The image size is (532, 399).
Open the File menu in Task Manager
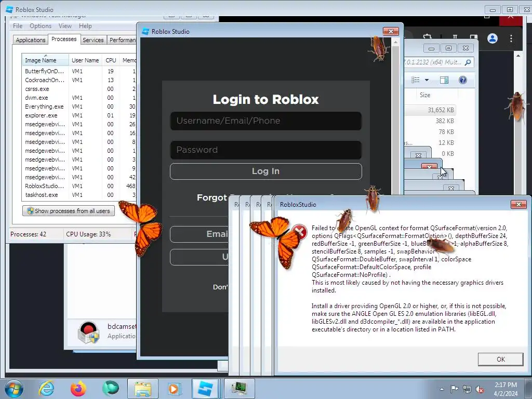point(18,26)
